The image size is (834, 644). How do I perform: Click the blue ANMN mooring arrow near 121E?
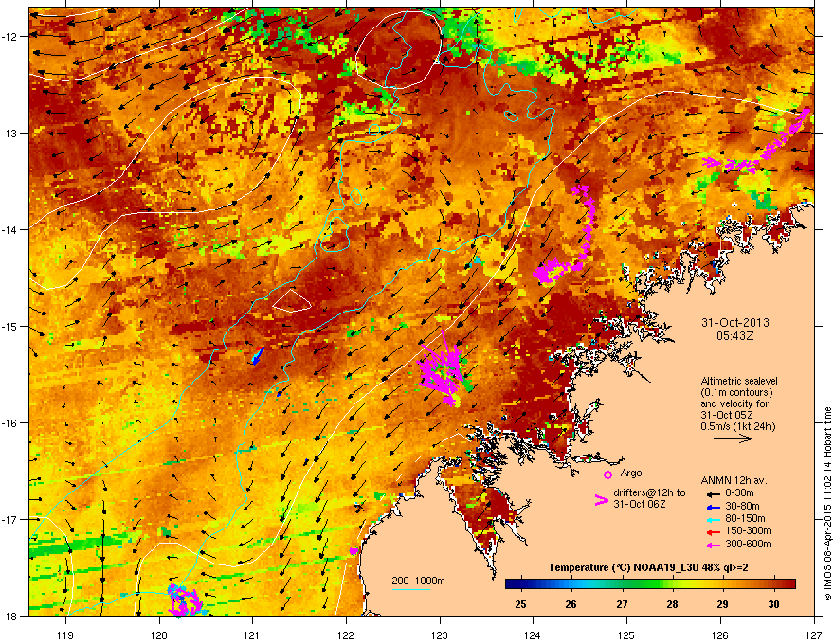[x=257, y=355]
